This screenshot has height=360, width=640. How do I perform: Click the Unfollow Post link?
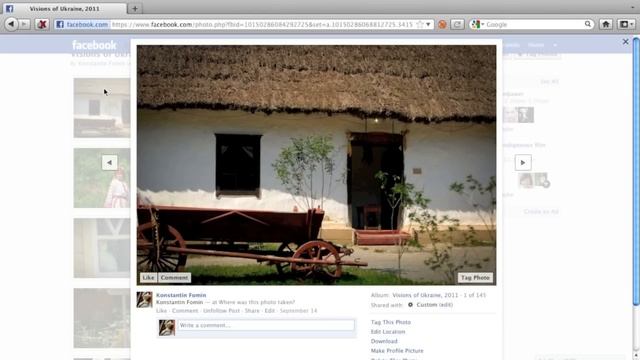pyautogui.click(x=221, y=311)
